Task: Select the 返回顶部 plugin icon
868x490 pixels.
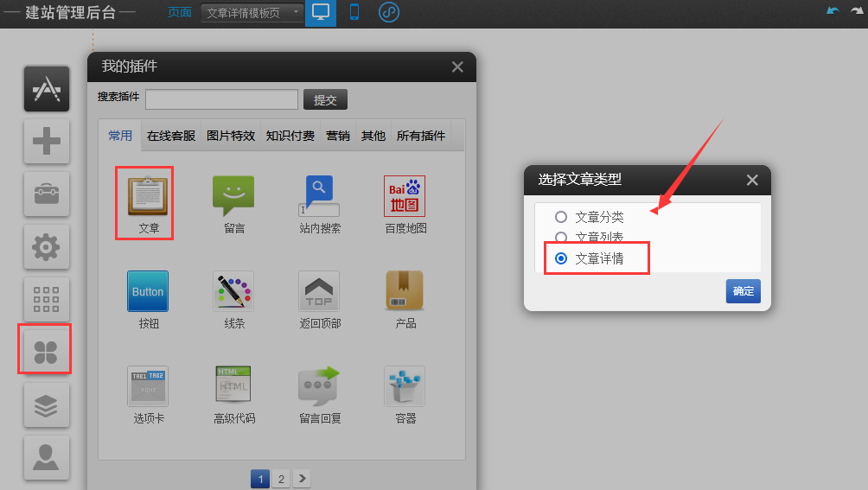Action: pyautogui.click(x=319, y=291)
